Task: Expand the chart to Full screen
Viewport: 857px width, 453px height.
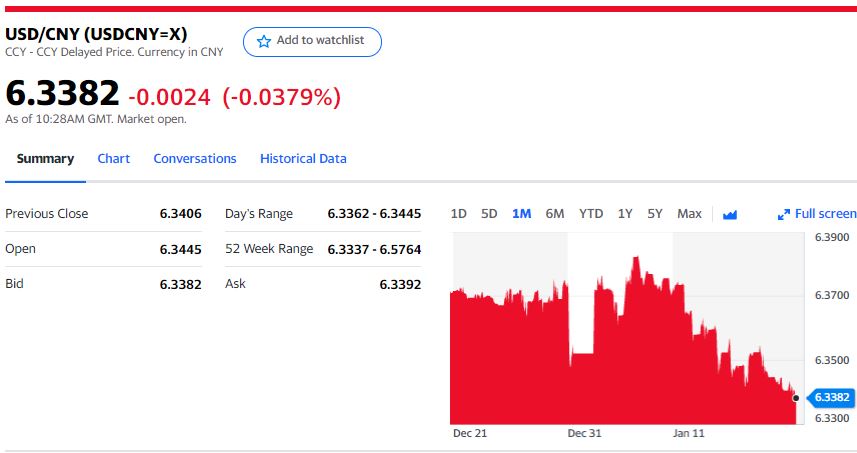Action: pos(817,213)
